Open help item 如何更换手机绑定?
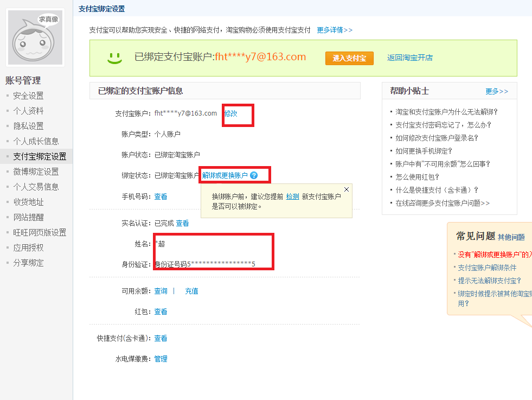Screen dimensions: 532x400 click(424, 151)
